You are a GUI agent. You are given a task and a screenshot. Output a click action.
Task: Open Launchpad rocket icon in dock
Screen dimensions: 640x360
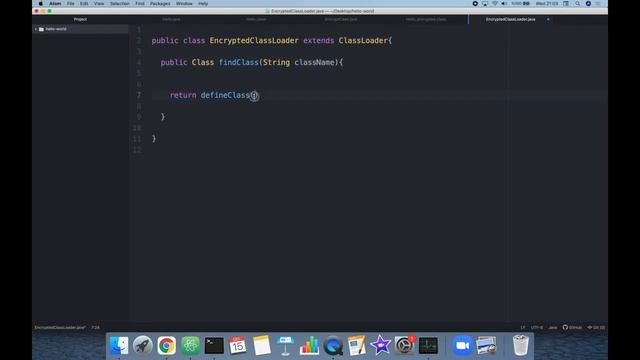point(142,346)
